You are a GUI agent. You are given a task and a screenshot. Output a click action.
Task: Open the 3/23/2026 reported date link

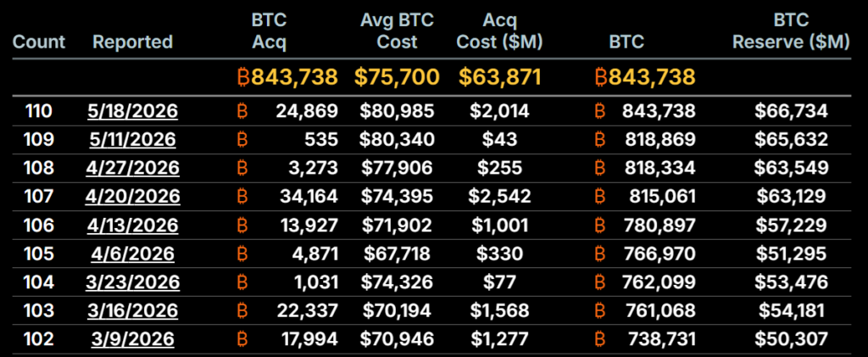coord(133,282)
